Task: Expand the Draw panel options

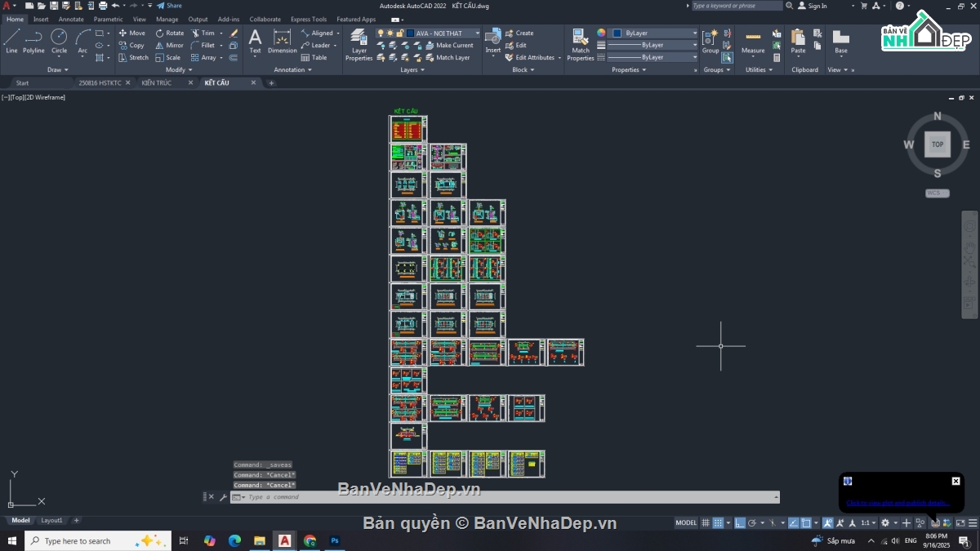Action: coord(58,70)
